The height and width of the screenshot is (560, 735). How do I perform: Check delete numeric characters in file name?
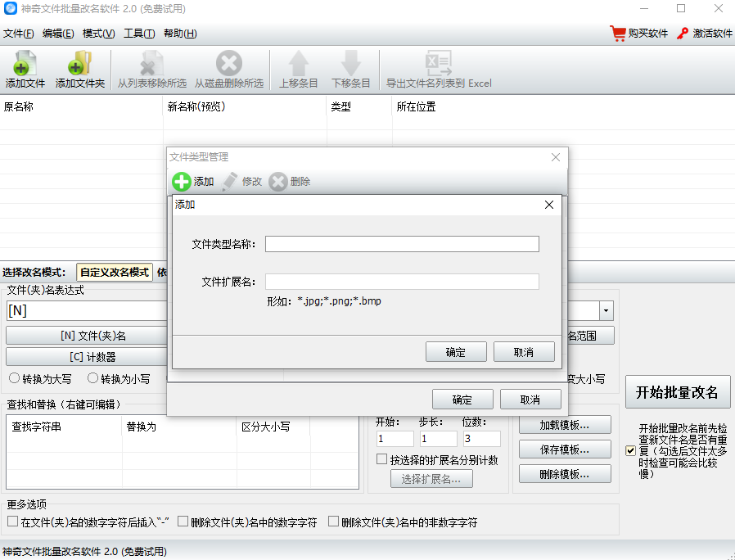click(183, 522)
